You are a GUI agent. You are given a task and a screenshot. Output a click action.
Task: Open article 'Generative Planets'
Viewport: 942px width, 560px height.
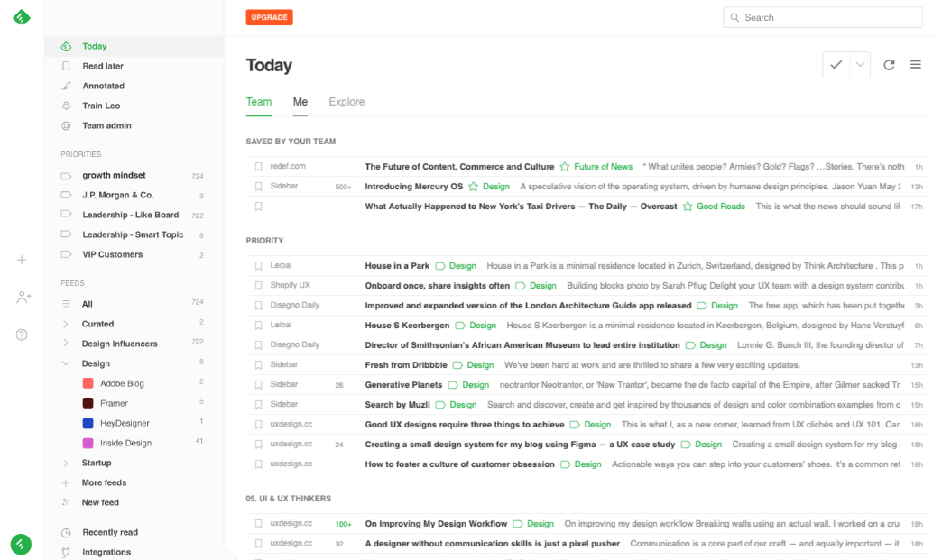(403, 385)
